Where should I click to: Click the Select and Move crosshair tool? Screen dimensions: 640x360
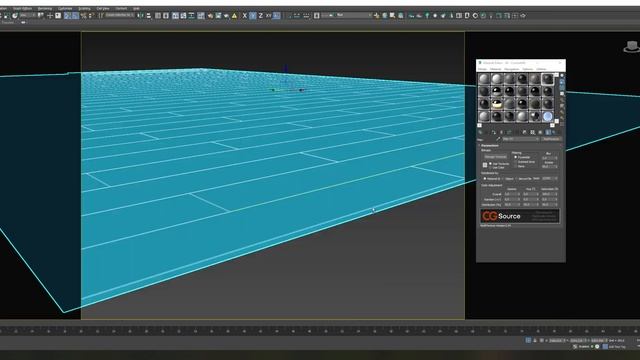point(50,16)
